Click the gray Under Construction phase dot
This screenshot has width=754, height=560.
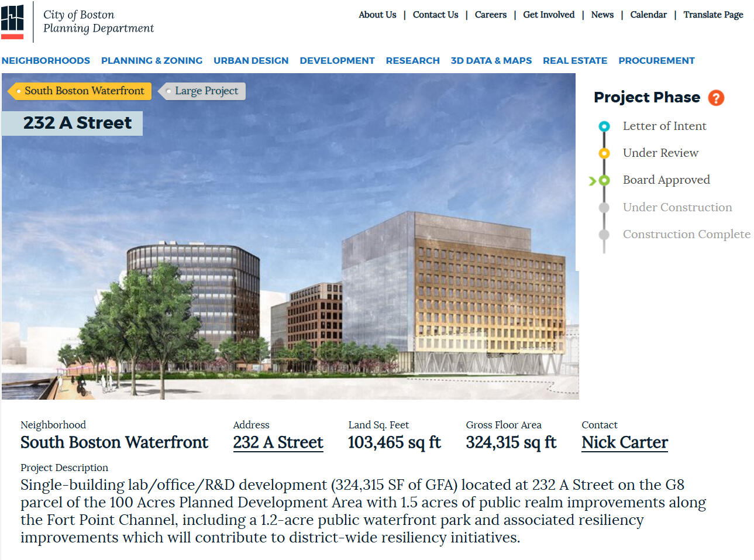(x=604, y=208)
